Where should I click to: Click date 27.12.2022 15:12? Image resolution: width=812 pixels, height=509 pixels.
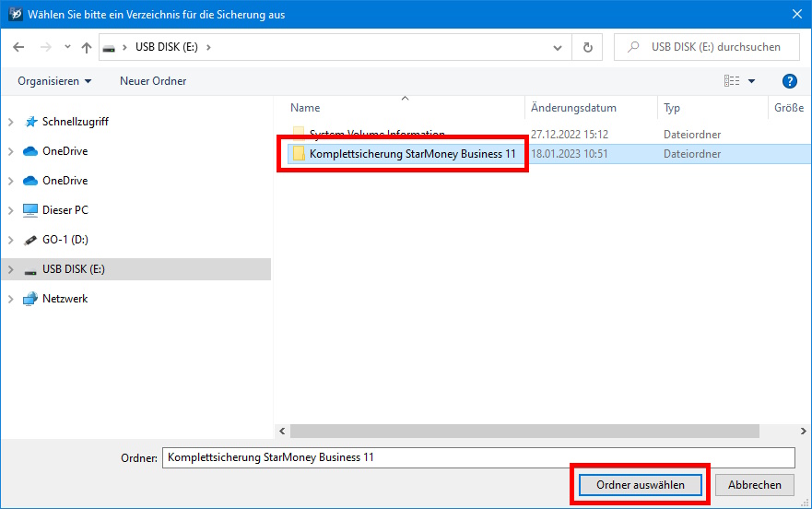569,135
